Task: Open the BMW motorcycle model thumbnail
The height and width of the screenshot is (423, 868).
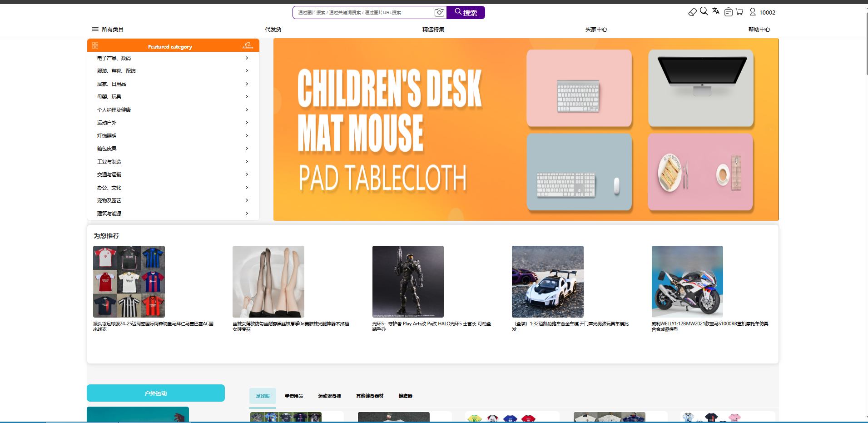Action: point(687,282)
